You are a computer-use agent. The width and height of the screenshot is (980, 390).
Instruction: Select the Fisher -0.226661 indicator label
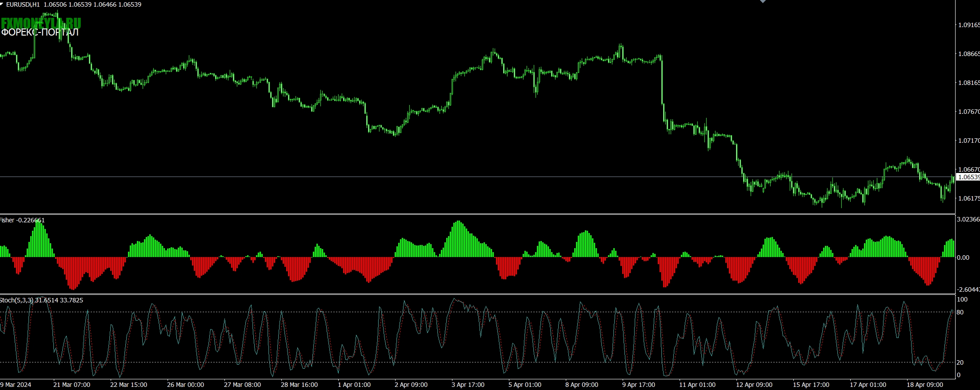[x=22, y=220]
